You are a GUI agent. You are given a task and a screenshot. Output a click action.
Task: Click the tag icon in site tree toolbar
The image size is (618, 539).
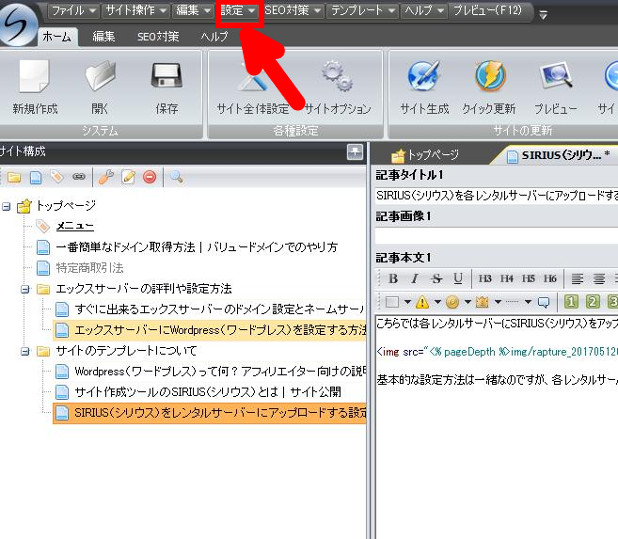pyautogui.click(x=57, y=177)
